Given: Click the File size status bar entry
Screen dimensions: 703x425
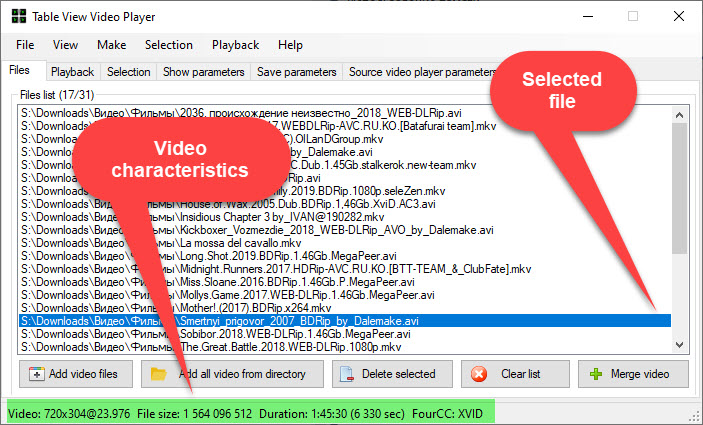Looking at the screenshot, I should tap(195, 413).
